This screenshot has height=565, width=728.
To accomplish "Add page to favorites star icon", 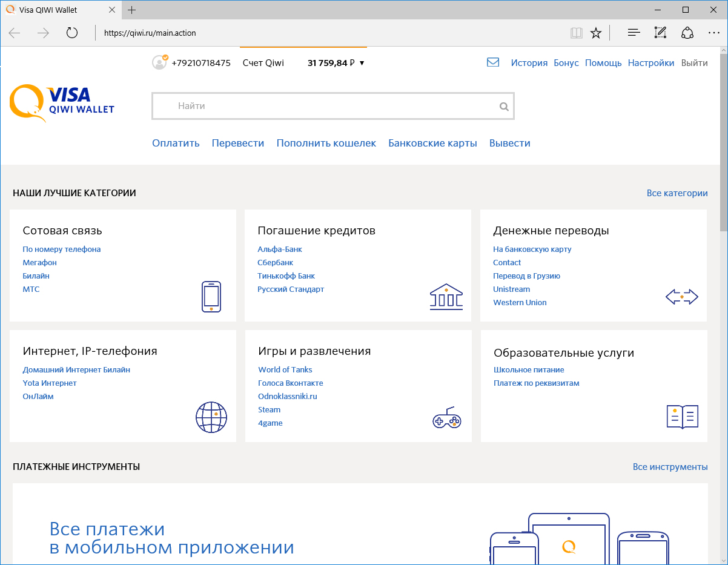I will click(596, 33).
